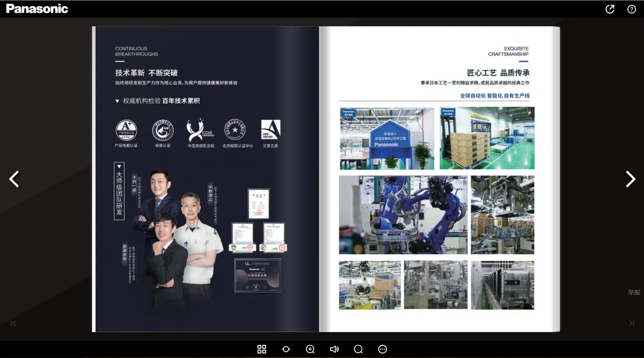Click the Panasonic logo

[37, 9]
